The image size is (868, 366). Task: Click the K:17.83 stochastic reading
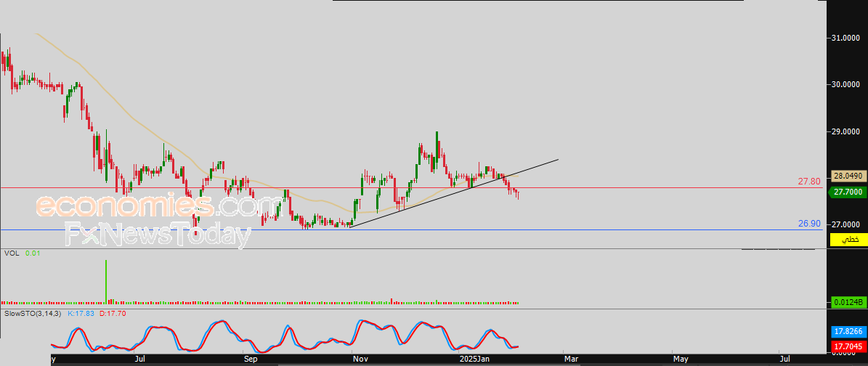[81, 314]
